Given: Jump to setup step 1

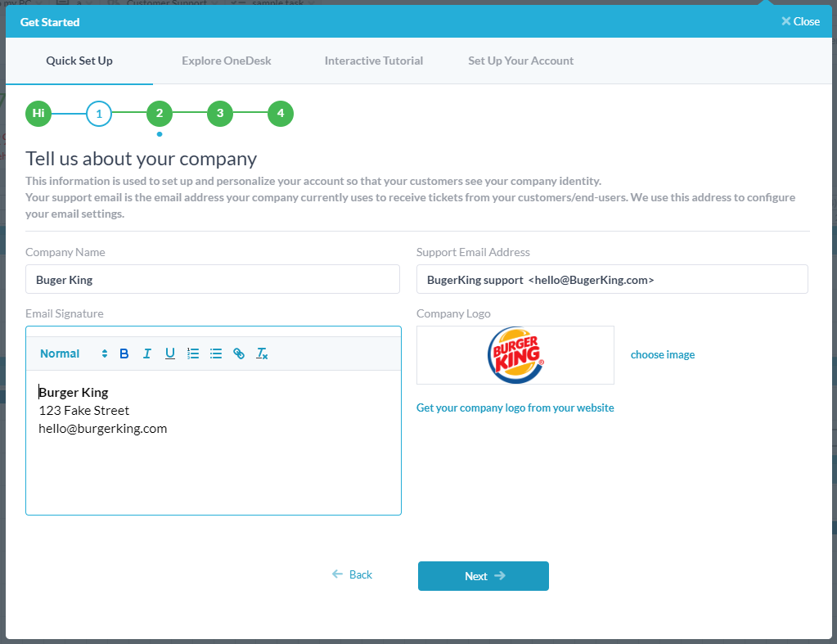Looking at the screenshot, I should point(99,113).
